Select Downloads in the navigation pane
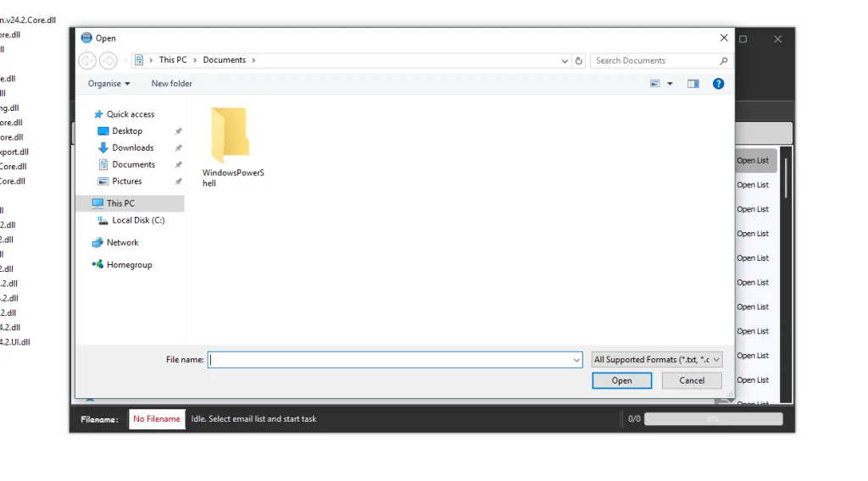The height and width of the screenshot is (481, 868). click(132, 147)
